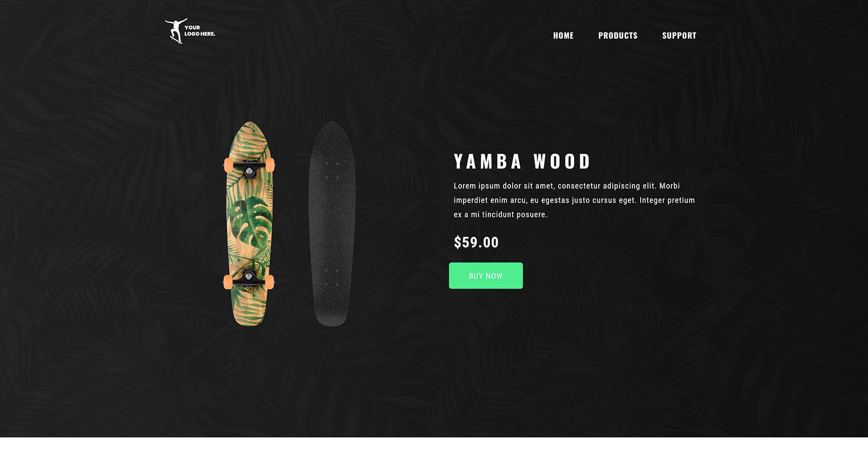
Task: Click the "Your Logo Here" text
Action: [199, 31]
